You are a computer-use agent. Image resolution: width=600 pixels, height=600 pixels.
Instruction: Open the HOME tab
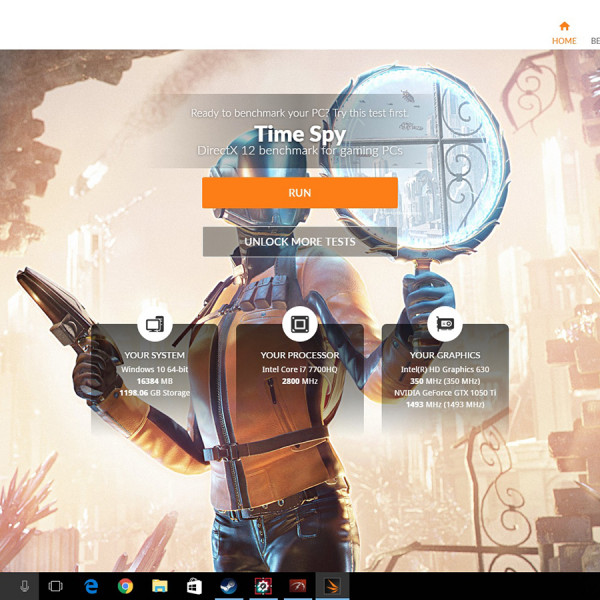pyautogui.click(x=564, y=41)
